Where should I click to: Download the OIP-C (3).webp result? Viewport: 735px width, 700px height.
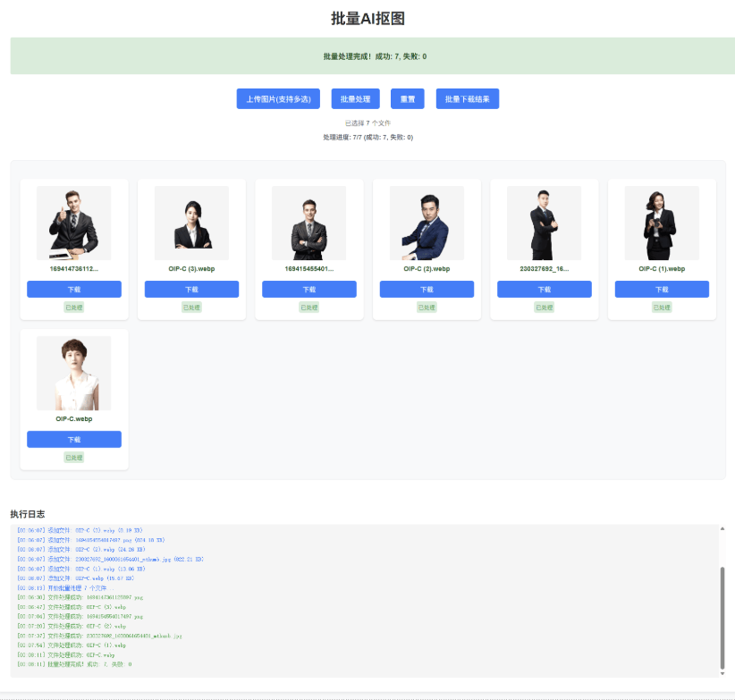(x=190, y=289)
